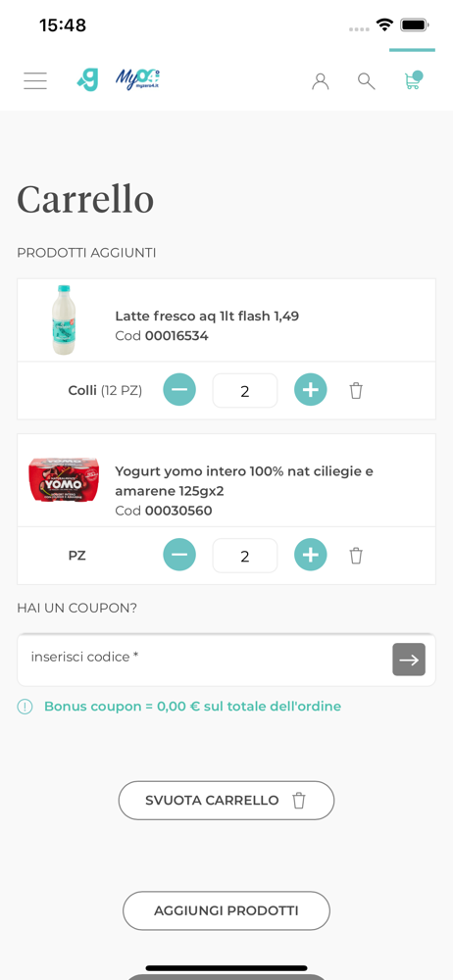Open the shopping cart icon

(413, 80)
